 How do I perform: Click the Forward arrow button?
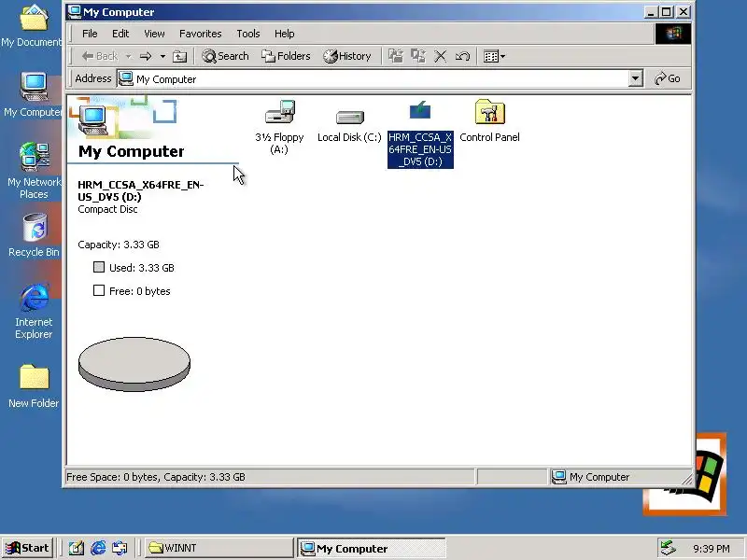(146, 56)
